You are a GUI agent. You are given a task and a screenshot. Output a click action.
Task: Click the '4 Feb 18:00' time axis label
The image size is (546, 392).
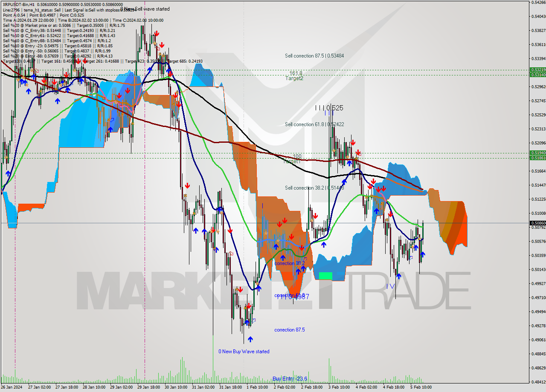(395, 387)
